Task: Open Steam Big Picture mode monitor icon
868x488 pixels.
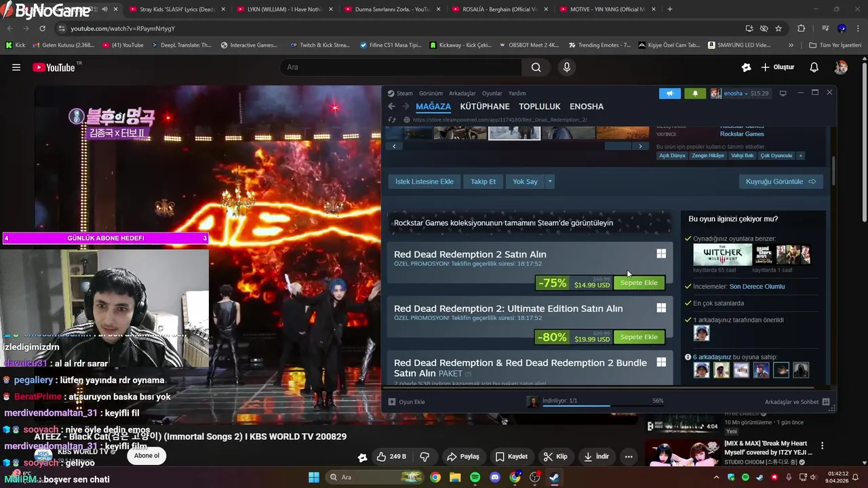Action: (x=783, y=94)
